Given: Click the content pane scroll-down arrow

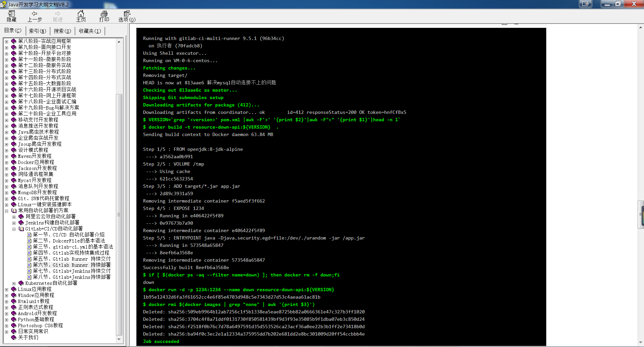Looking at the screenshot, I should tap(641, 342).
